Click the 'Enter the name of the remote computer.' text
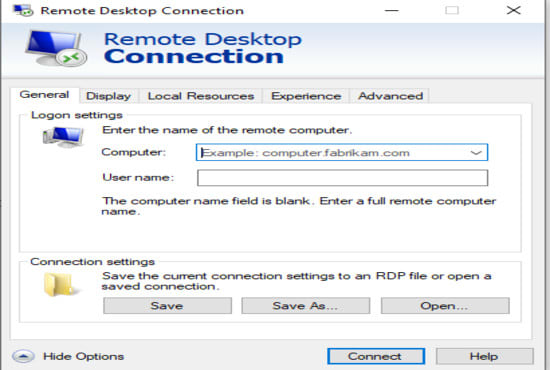550x370 pixels. click(x=227, y=130)
